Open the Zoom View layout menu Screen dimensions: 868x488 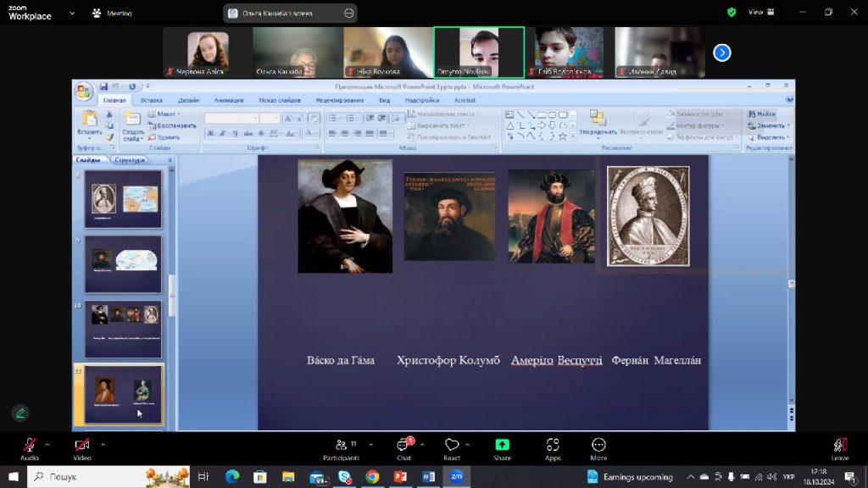[x=761, y=12]
